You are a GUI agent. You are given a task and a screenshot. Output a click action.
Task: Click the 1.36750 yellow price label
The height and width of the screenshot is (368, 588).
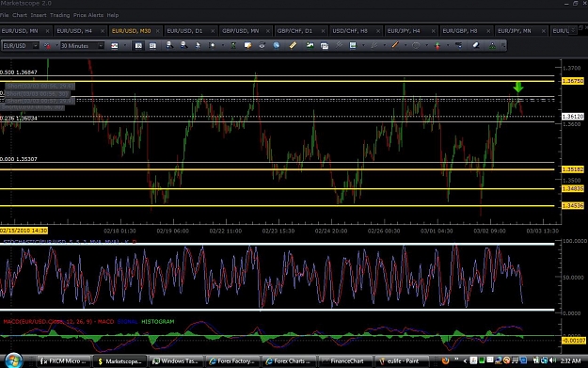(573, 81)
